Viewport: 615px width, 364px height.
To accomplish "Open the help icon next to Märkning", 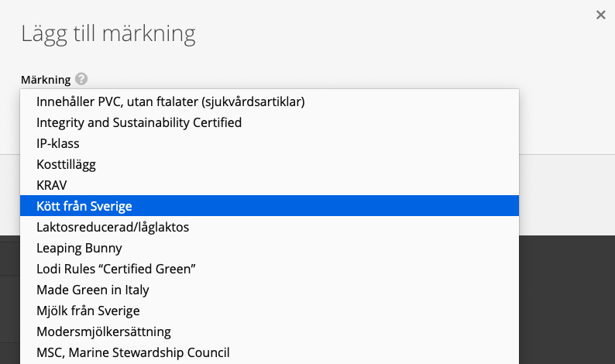I will 81,79.
